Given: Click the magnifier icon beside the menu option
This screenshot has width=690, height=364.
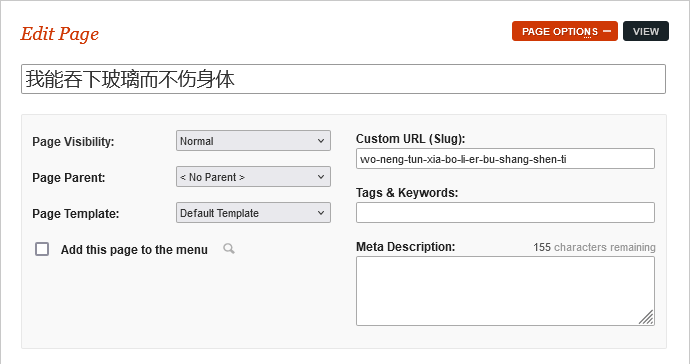Looking at the screenshot, I should coord(229,249).
